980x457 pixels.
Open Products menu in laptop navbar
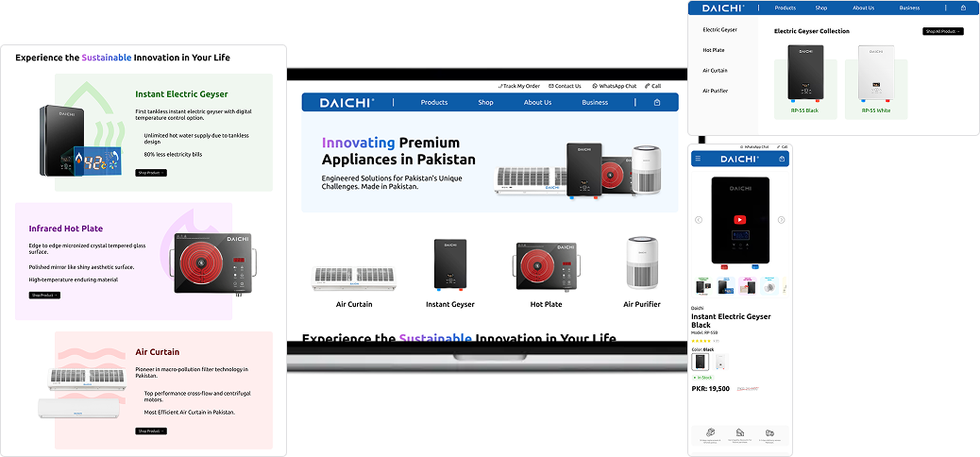coord(434,103)
